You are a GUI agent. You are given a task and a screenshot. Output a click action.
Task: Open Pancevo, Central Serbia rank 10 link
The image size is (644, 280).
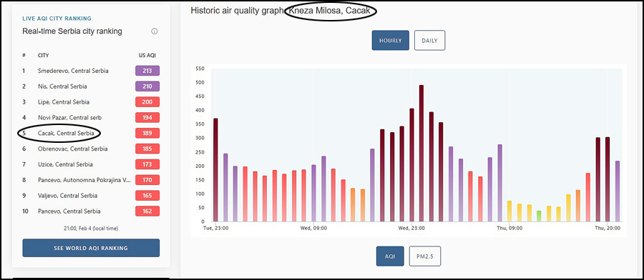click(69, 211)
